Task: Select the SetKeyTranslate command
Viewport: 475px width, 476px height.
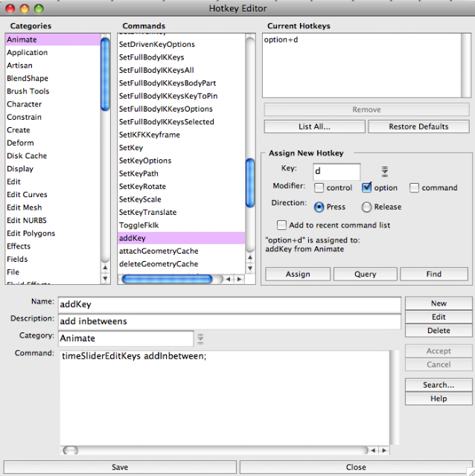Action: [182, 212]
